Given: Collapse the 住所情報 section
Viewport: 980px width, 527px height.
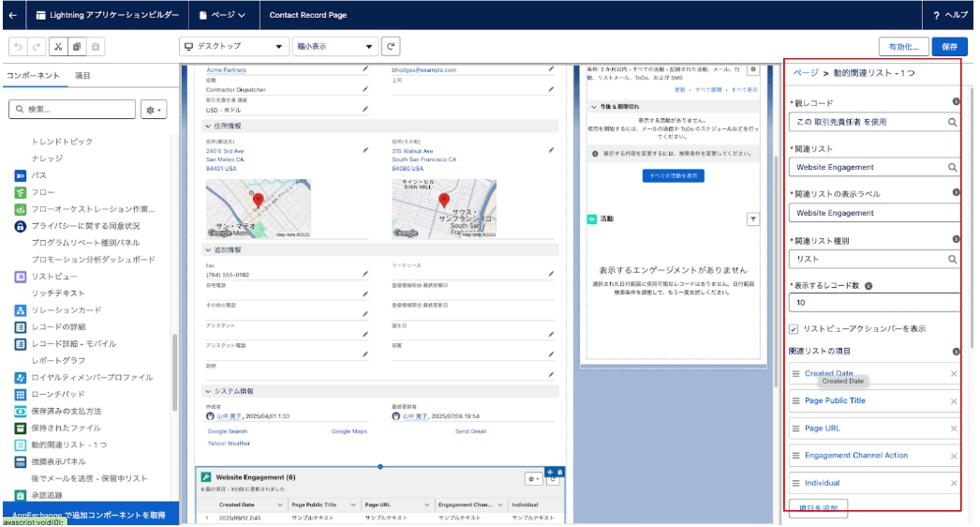Looking at the screenshot, I should pyautogui.click(x=208, y=126).
